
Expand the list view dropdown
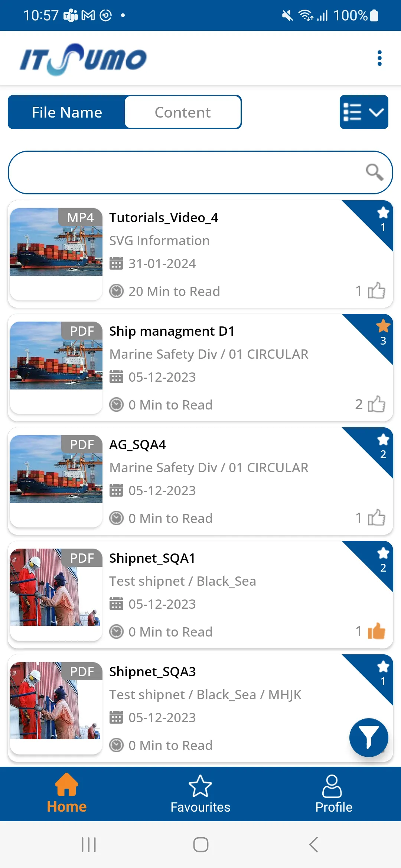click(364, 112)
